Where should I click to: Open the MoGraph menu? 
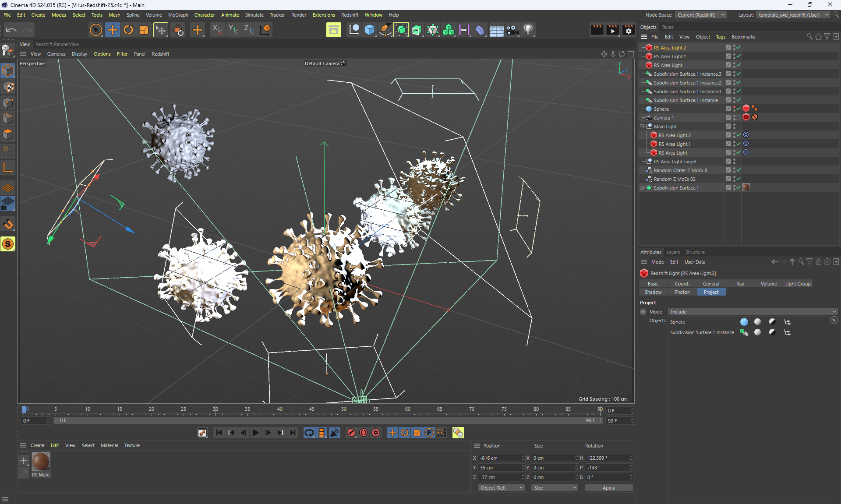coord(178,15)
